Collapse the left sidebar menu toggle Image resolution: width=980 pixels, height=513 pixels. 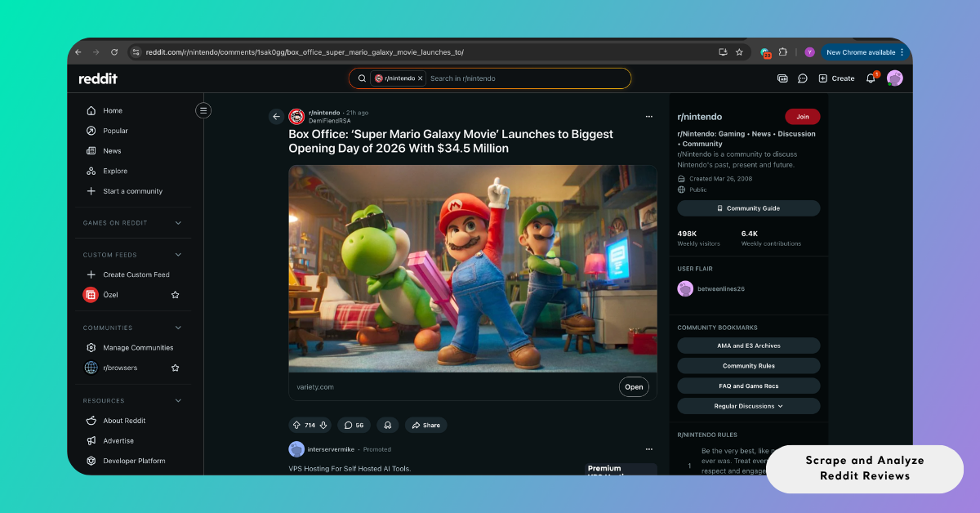(203, 110)
